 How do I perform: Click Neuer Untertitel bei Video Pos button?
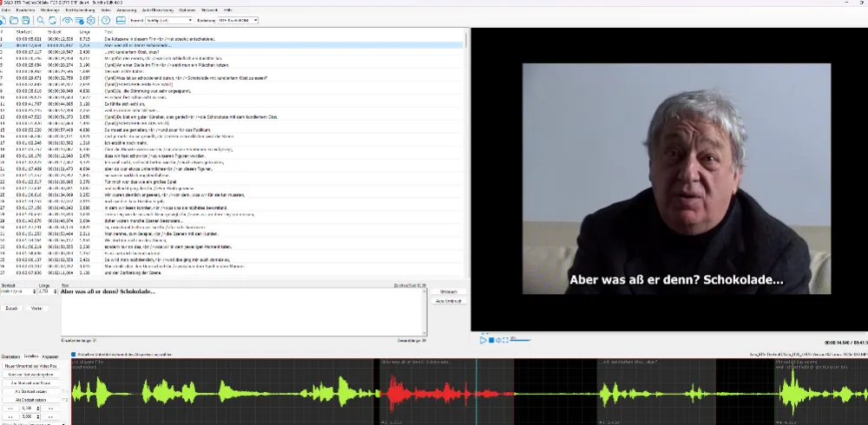point(31,366)
